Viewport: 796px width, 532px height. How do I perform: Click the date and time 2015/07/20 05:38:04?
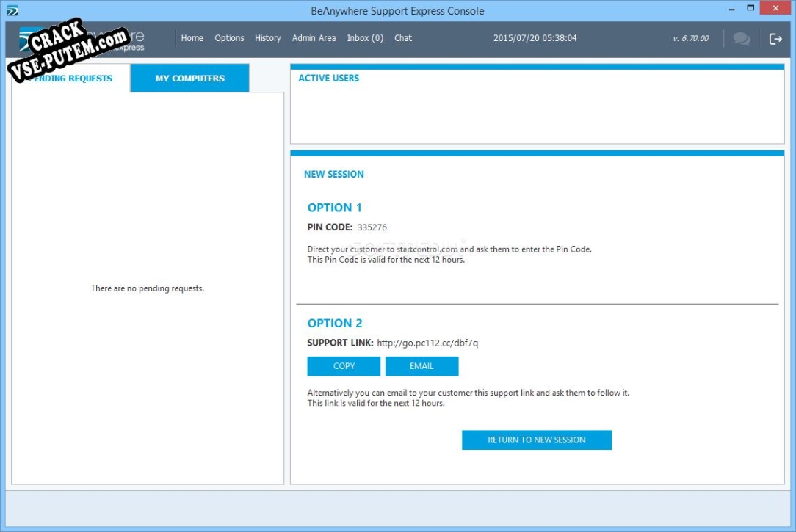point(535,38)
